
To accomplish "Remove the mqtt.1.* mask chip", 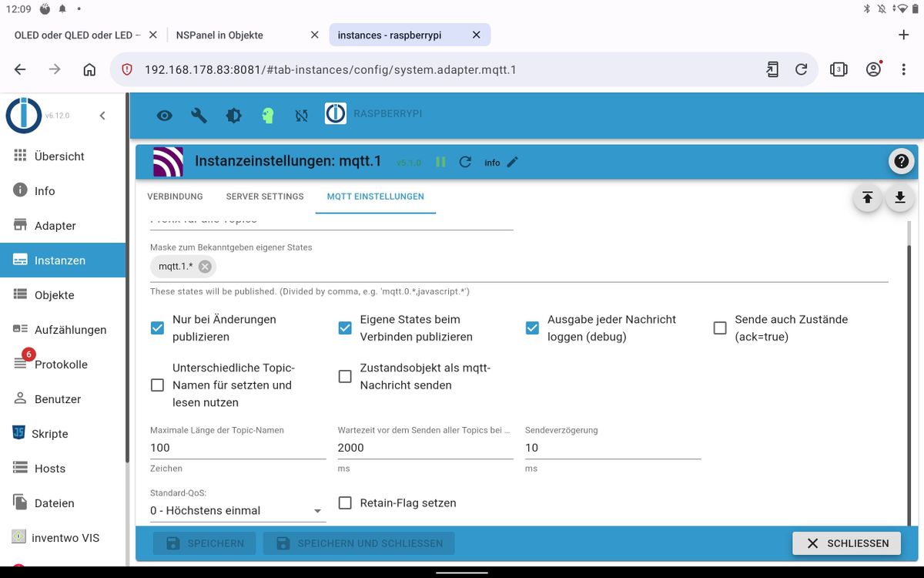I will (x=205, y=267).
